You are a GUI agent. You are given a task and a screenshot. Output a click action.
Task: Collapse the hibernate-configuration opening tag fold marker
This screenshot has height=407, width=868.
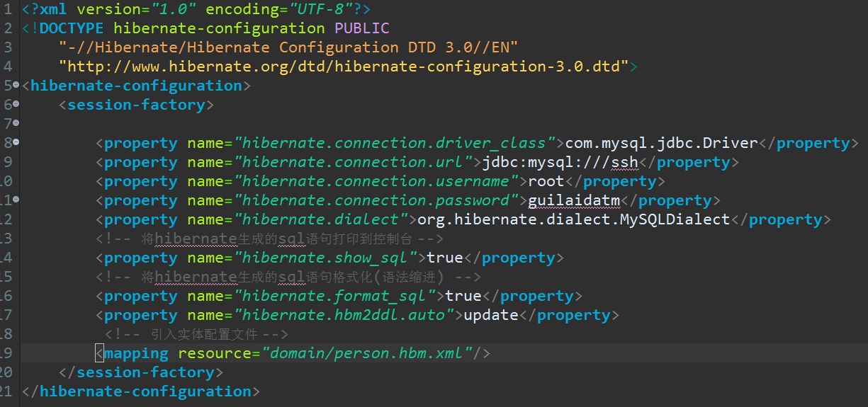click(x=16, y=84)
